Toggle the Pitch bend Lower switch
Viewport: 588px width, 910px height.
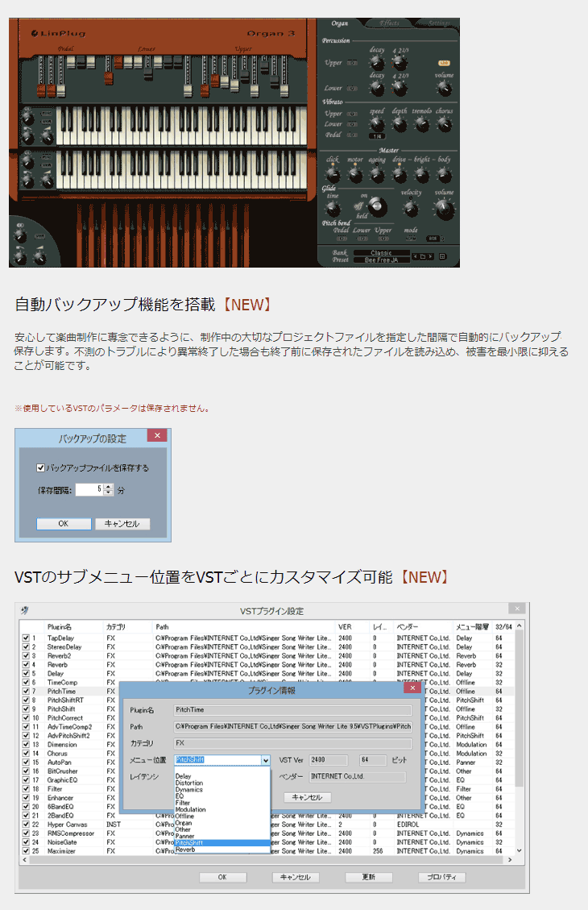(362, 239)
